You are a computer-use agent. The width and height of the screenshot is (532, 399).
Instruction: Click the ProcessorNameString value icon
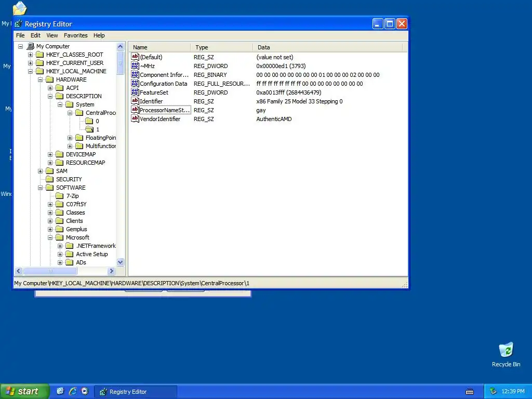[x=135, y=110]
